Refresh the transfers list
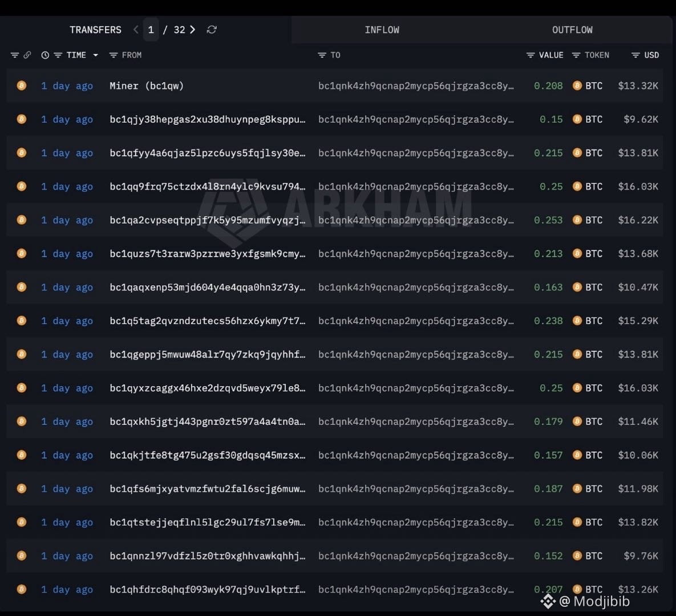676x616 pixels. [212, 30]
